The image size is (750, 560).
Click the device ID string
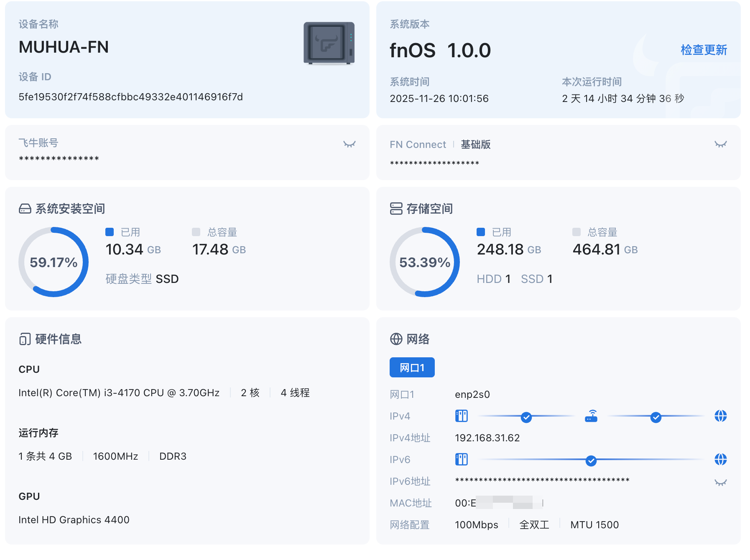pyautogui.click(x=130, y=97)
